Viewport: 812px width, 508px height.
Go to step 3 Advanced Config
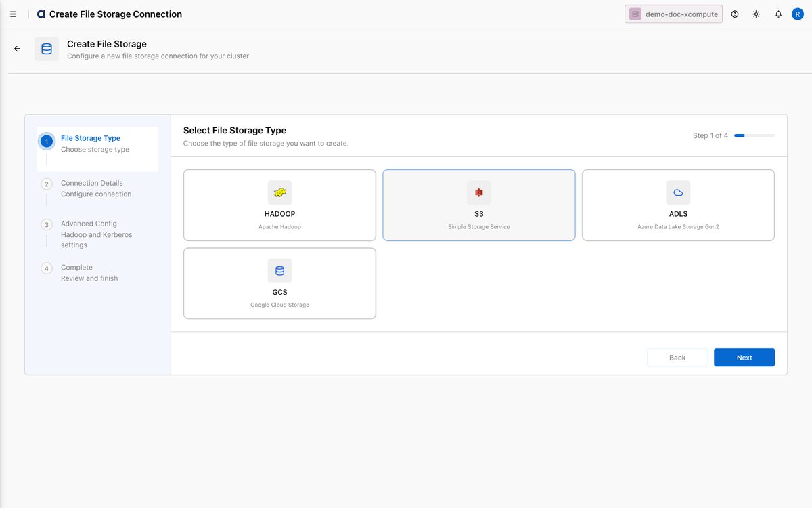point(97,234)
